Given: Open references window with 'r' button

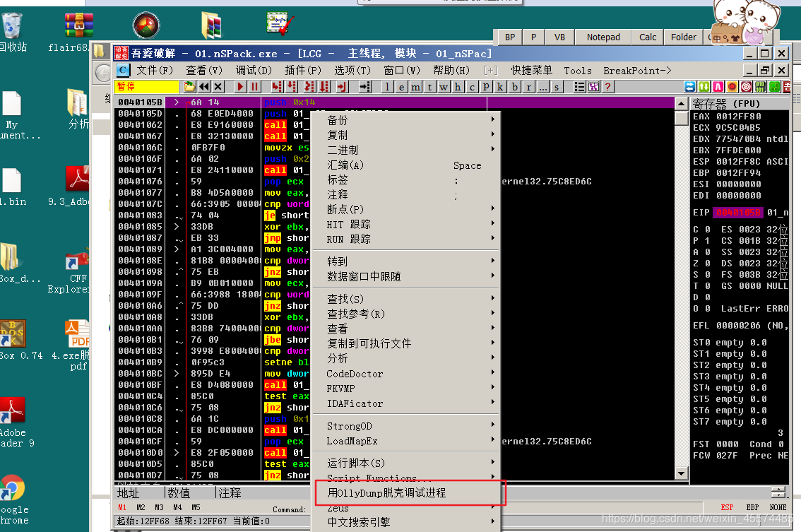Looking at the screenshot, I should pos(529,87).
